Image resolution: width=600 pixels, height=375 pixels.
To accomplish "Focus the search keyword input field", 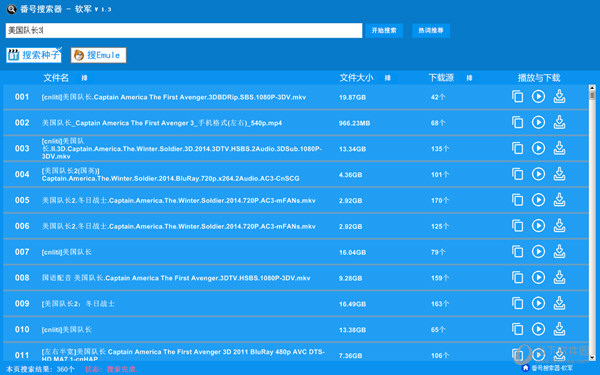I will [184, 31].
